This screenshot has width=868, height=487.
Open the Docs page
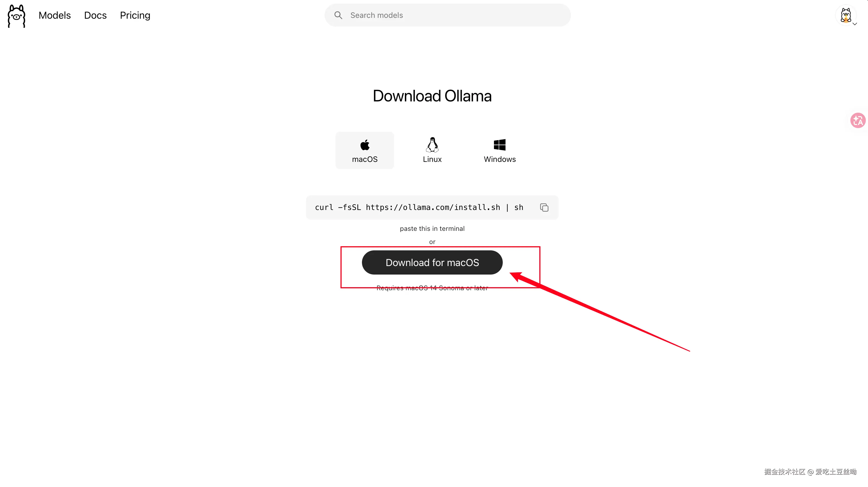(x=95, y=15)
